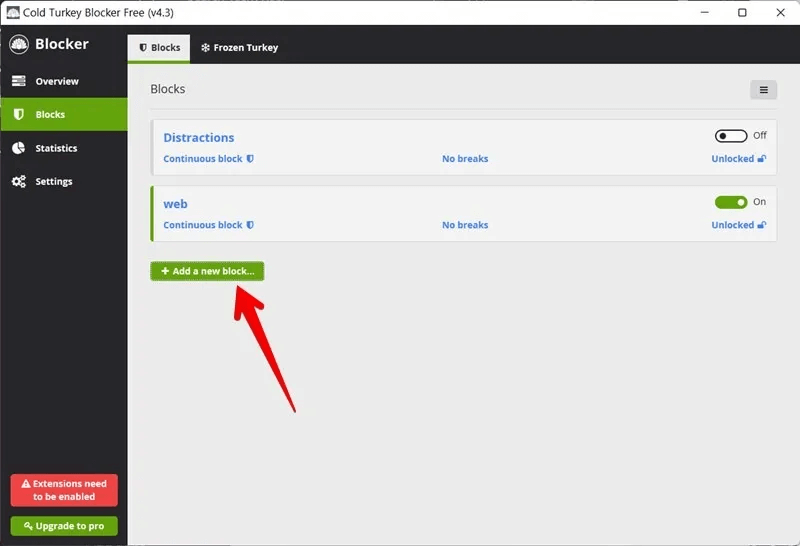Viewport: 800px width, 546px height.
Task: Switch to the Blocks tab
Action: tap(159, 48)
